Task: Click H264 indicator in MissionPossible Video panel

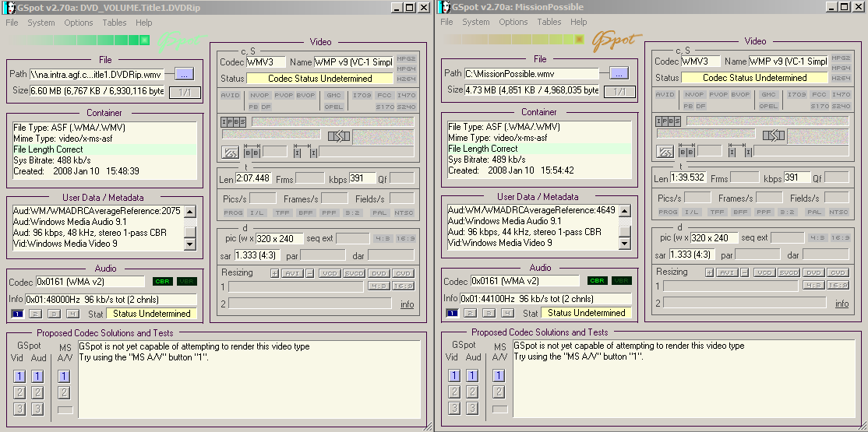Action: click(841, 79)
